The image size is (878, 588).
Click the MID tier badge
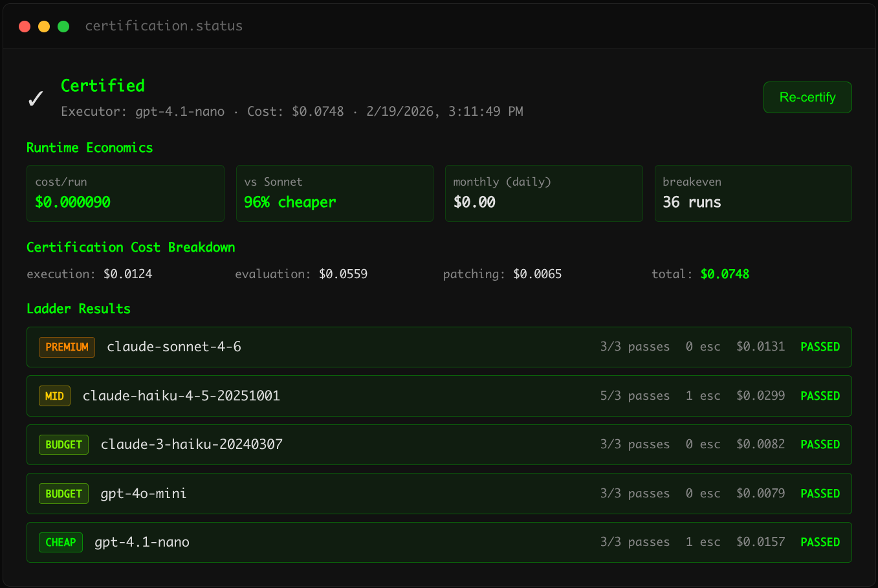54,396
